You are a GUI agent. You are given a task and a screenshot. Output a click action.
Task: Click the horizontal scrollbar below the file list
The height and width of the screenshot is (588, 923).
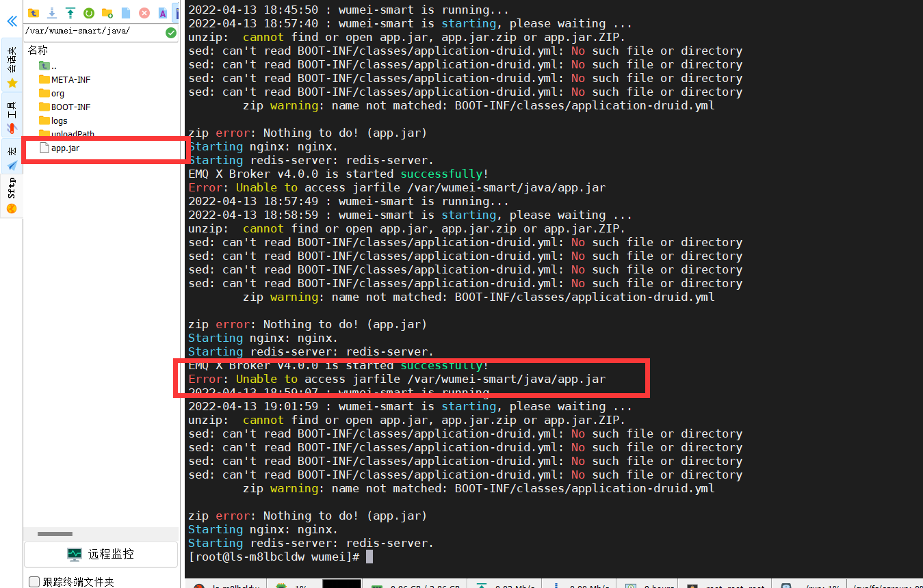click(53, 533)
